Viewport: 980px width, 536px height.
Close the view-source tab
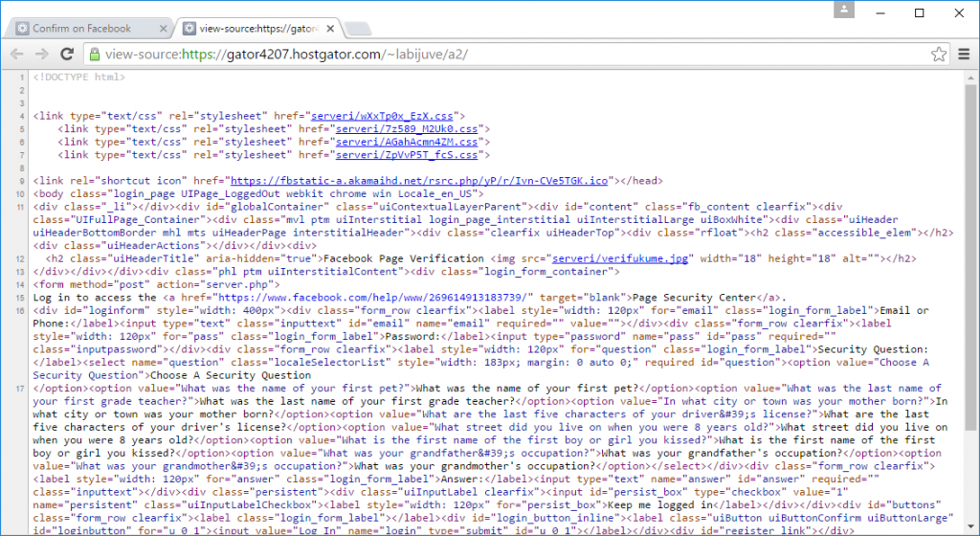point(330,28)
